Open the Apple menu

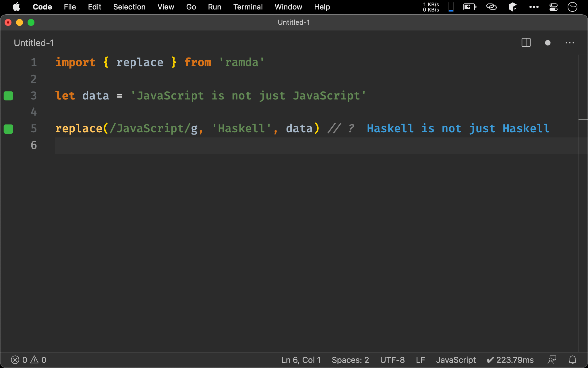pos(16,7)
